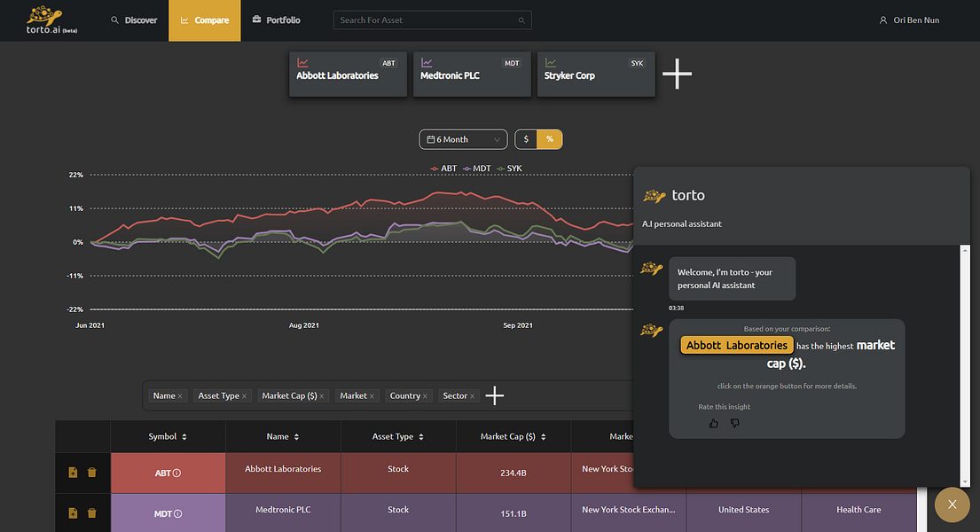Viewport: 980px width, 532px height.
Task: Add a new column with plus icon
Action: pos(494,395)
